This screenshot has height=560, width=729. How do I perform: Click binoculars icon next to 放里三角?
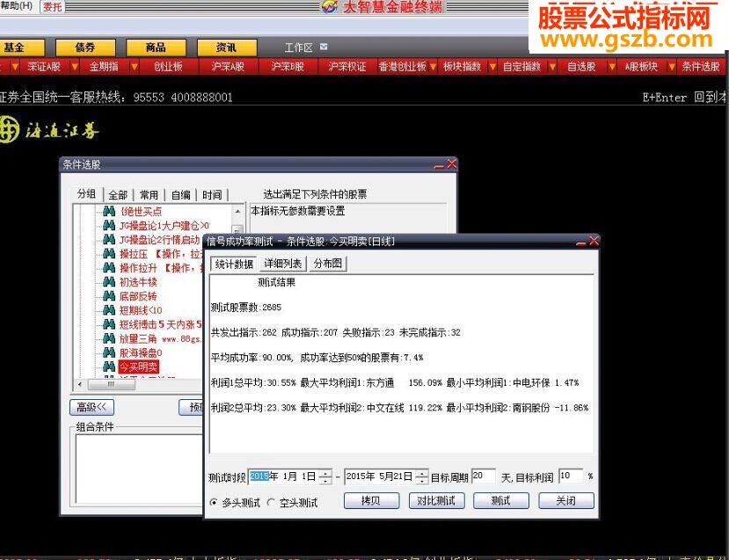[x=109, y=338]
